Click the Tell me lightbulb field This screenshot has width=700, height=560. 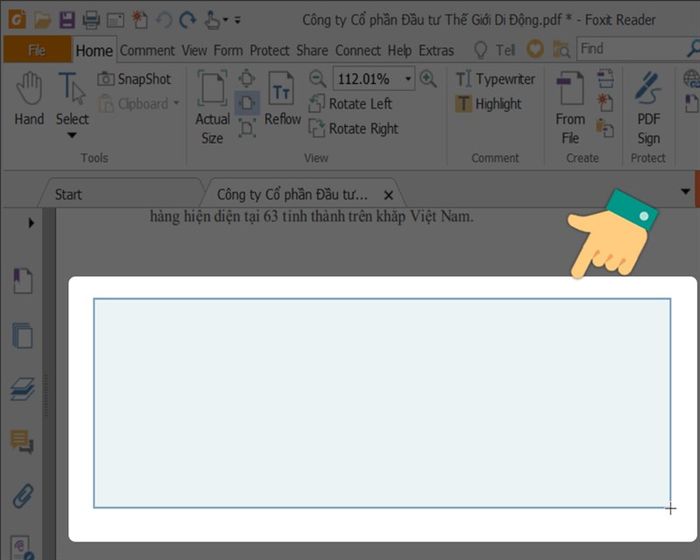tap(496, 50)
